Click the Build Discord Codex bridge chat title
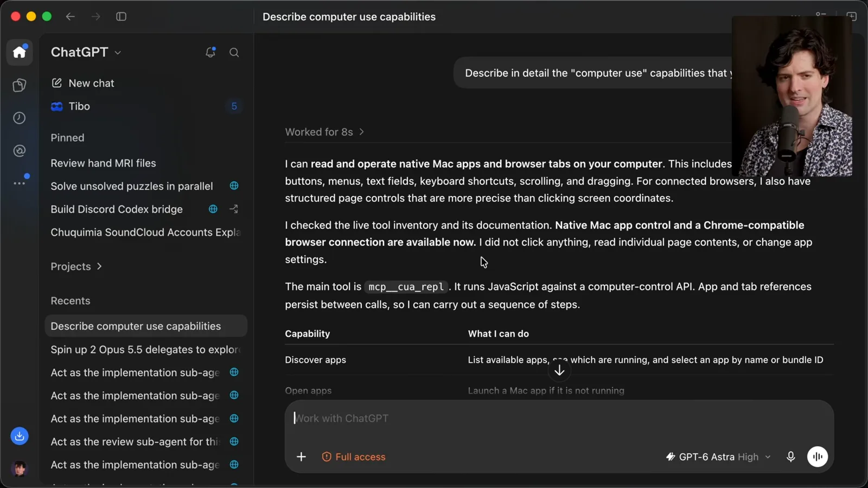868x488 pixels. [117, 209]
